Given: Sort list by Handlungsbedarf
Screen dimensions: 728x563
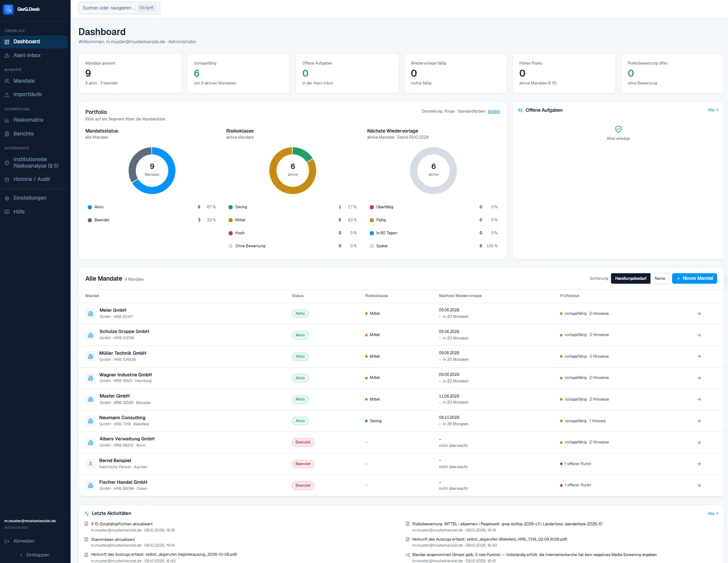Looking at the screenshot, I should click(x=631, y=278).
